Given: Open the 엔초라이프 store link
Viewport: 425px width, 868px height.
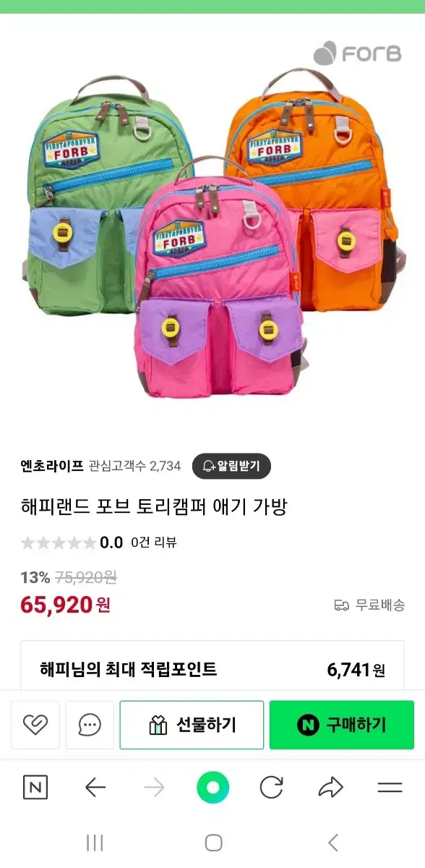Looking at the screenshot, I should pyautogui.click(x=52, y=466).
